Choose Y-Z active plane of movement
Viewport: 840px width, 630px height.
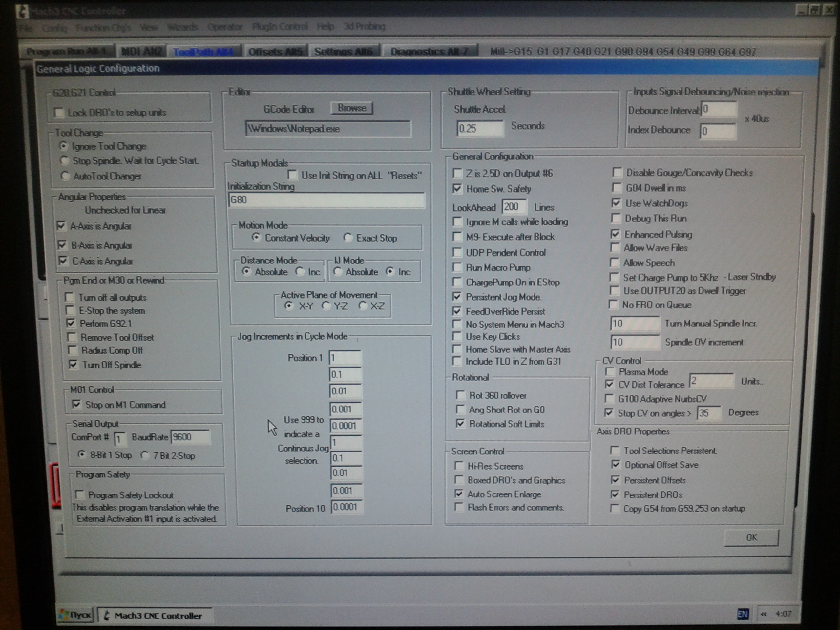326,306
